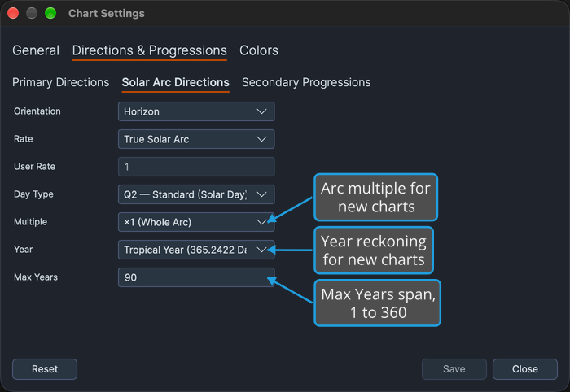Image resolution: width=570 pixels, height=392 pixels.
Task: Open the Multiple dropdown set to ×1 (Whole Arc)
Action: (x=196, y=222)
